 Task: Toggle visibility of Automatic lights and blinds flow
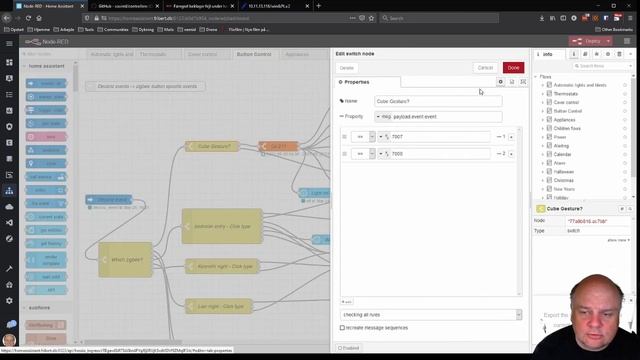[624, 85]
